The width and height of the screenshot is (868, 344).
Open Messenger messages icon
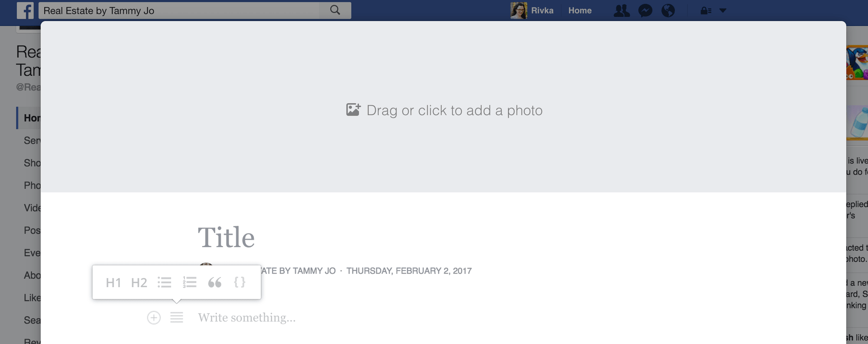[x=645, y=10]
